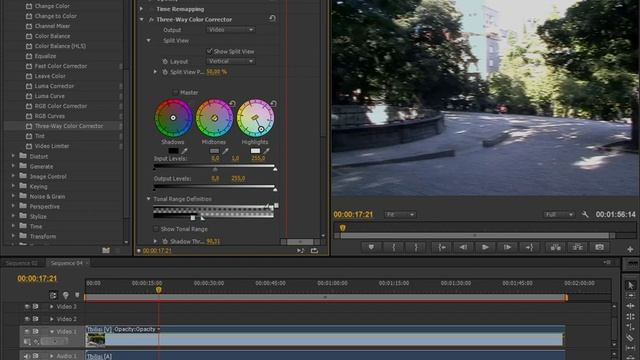The width and height of the screenshot is (640, 360).
Task: Open the Program Monitor settings wrench
Action: (585, 214)
